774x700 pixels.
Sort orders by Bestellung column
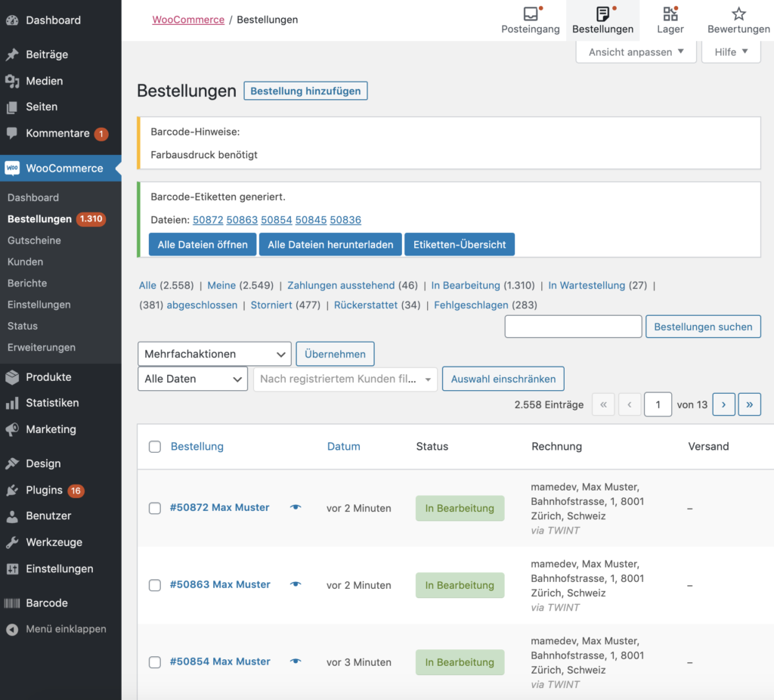tap(197, 446)
